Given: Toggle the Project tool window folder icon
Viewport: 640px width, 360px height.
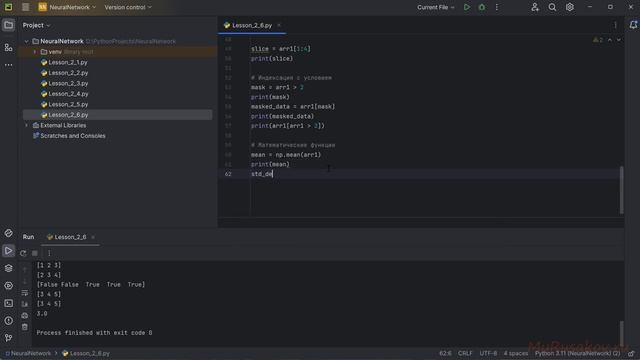Looking at the screenshot, I should [8, 25].
